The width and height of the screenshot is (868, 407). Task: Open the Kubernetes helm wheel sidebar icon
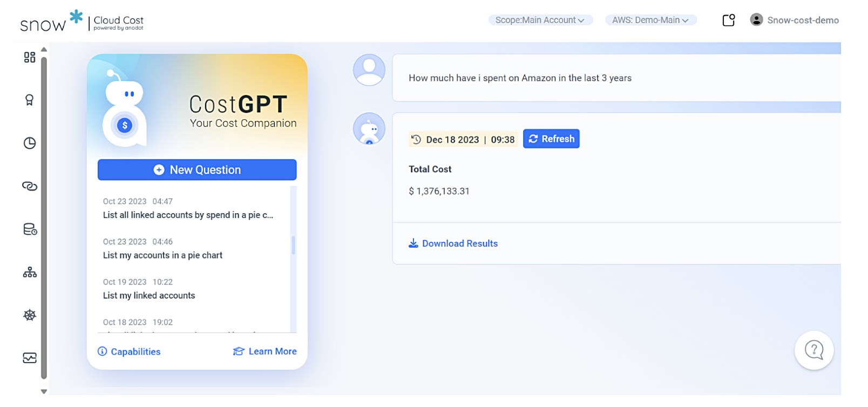tap(30, 315)
